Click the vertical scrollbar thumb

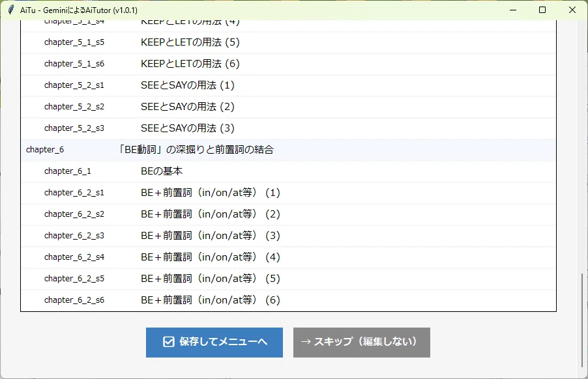pyautogui.click(x=582, y=320)
